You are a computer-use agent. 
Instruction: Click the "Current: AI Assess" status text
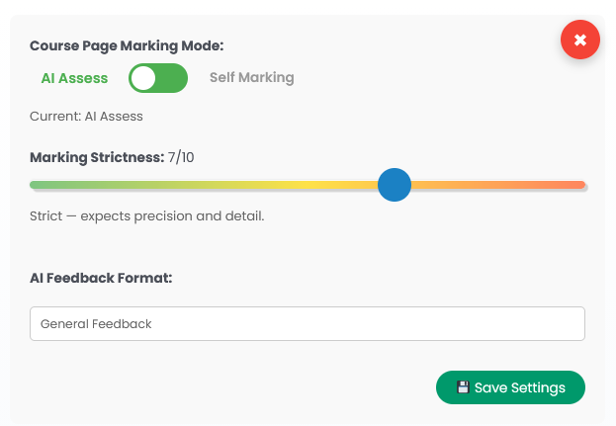[x=86, y=116]
